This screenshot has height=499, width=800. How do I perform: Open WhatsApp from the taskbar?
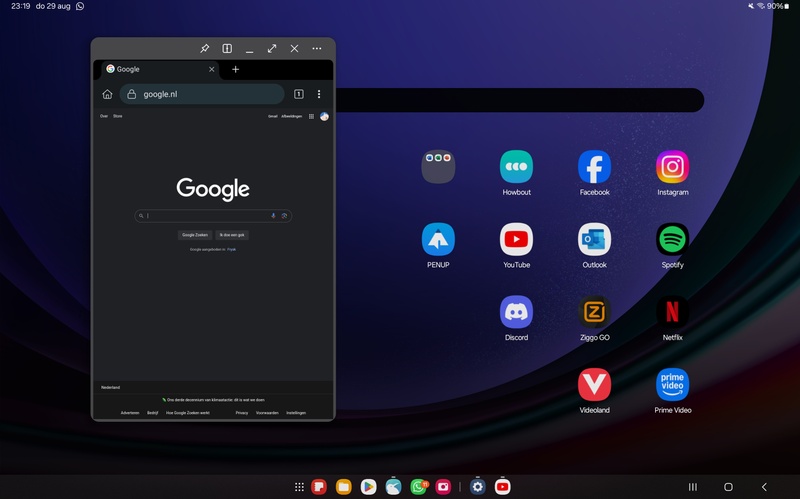pos(418,487)
